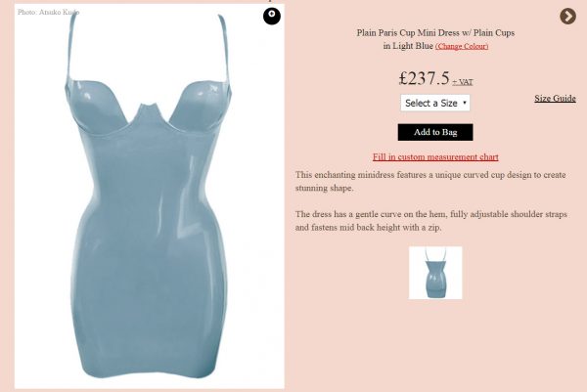Open the + VAT link beside price
The image size is (587, 392).
click(463, 82)
